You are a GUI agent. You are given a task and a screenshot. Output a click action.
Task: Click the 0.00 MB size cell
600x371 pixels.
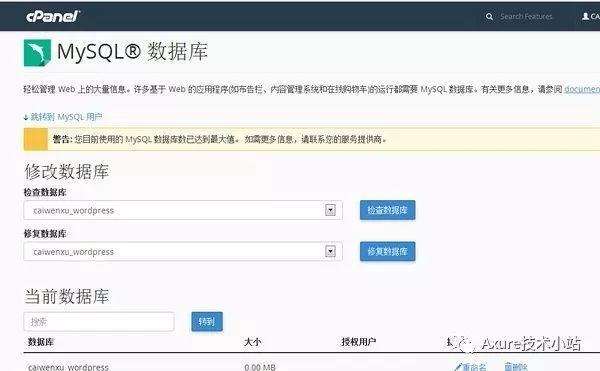coord(260,367)
